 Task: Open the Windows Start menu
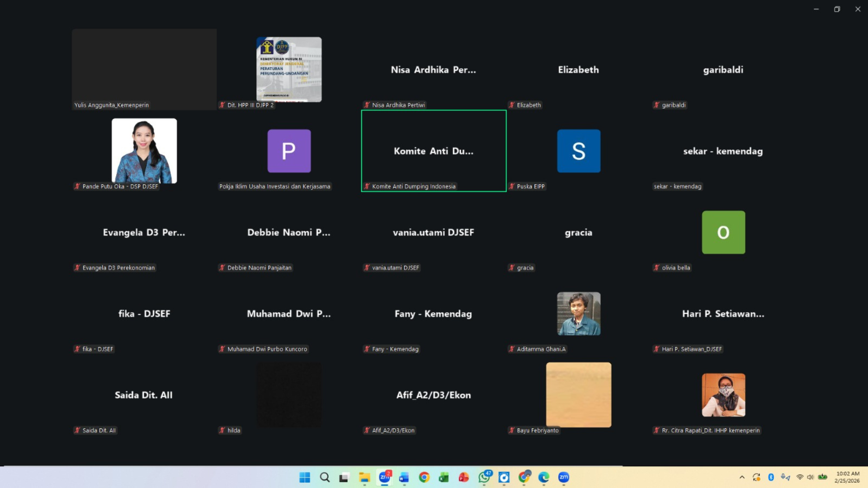(305, 477)
